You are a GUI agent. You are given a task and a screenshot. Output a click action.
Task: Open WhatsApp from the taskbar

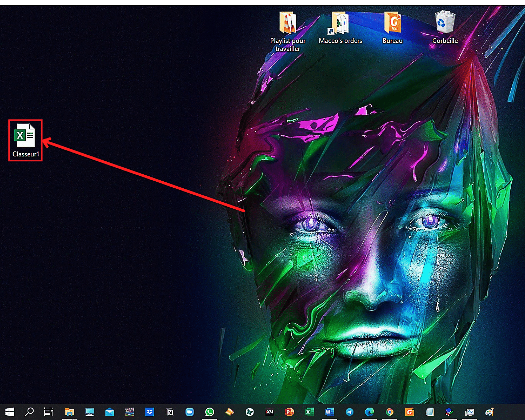point(209,412)
